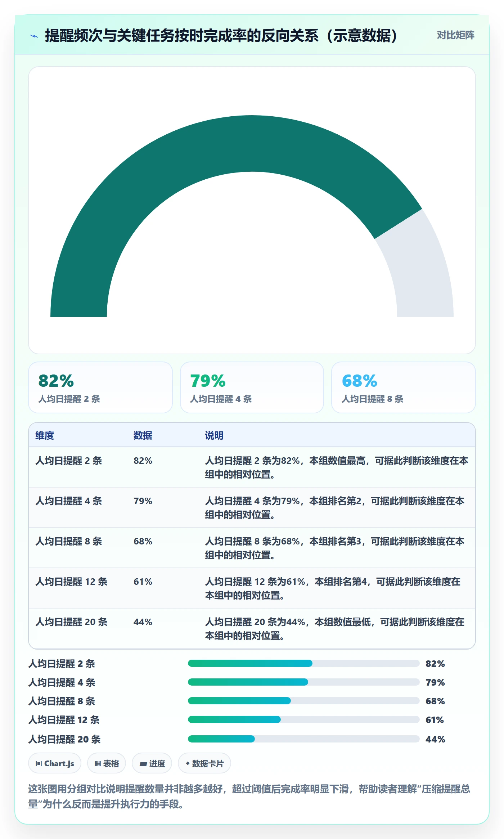Click the 68% progress bar
The width and height of the screenshot is (504, 839).
(x=304, y=701)
